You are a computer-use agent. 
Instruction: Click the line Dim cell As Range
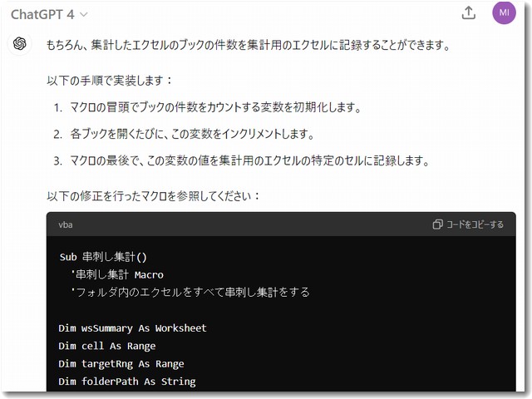pos(107,346)
